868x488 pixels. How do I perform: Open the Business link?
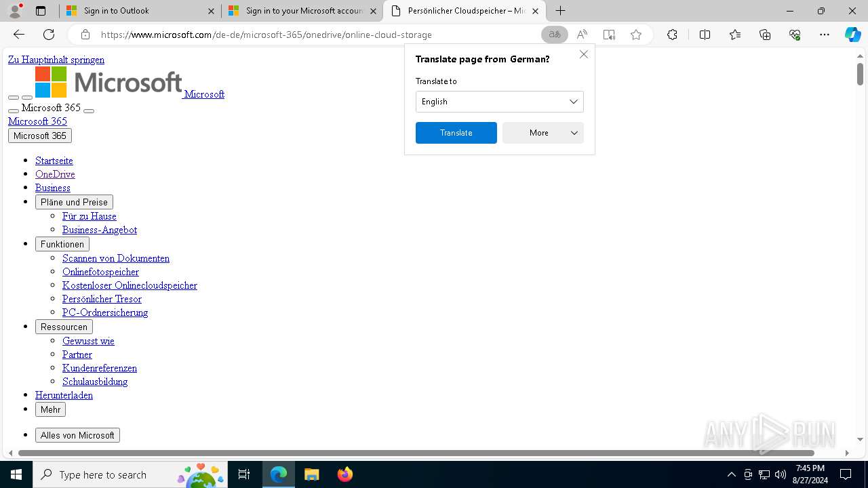tap(53, 188)
